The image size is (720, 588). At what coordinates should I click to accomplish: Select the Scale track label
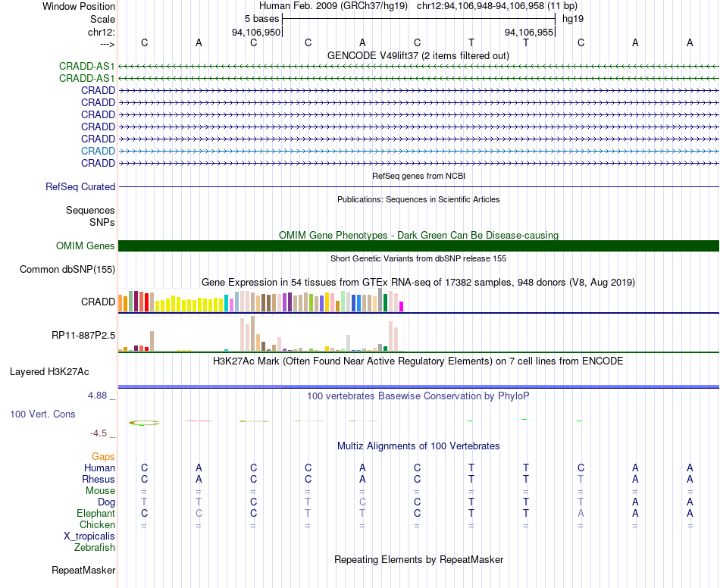pyautogui.click(x=102, y=19)
